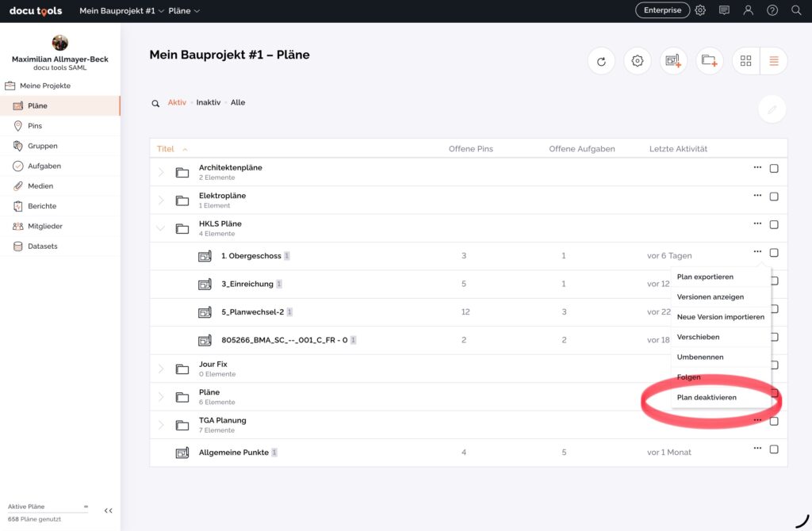Choose Plan deaktivieren from the context menu
Screen dimensions: 812x531
pyautogui.click(x=707, y=397)
